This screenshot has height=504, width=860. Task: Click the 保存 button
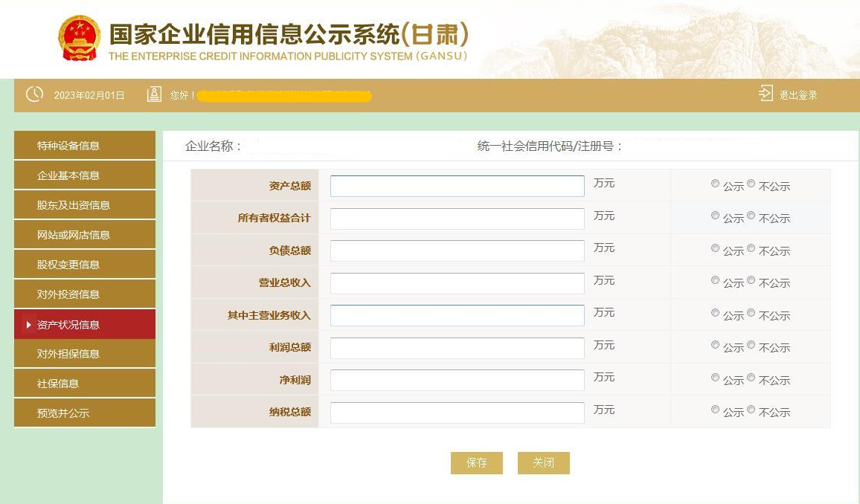coord(477,463)
